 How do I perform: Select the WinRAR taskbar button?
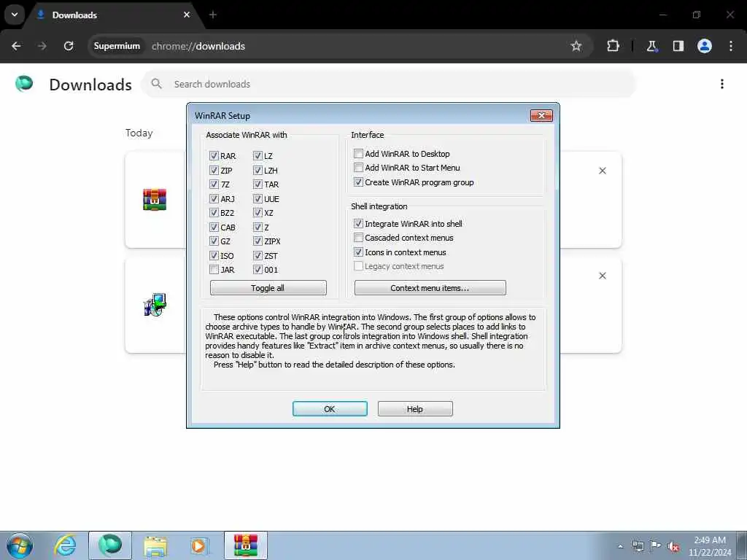click(x=246, y=545)
